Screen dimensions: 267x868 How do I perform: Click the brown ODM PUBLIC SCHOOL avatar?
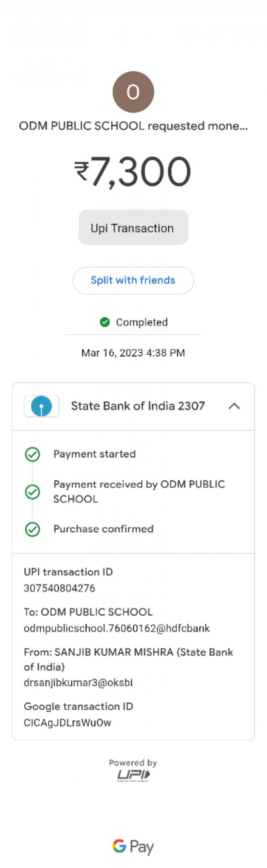[x=133, y=92]
